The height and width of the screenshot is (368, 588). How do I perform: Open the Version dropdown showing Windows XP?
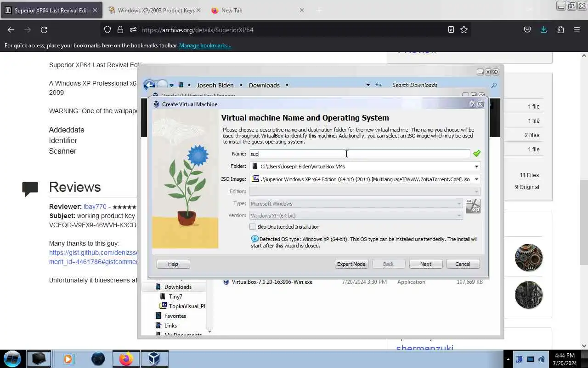coord(356,216)
